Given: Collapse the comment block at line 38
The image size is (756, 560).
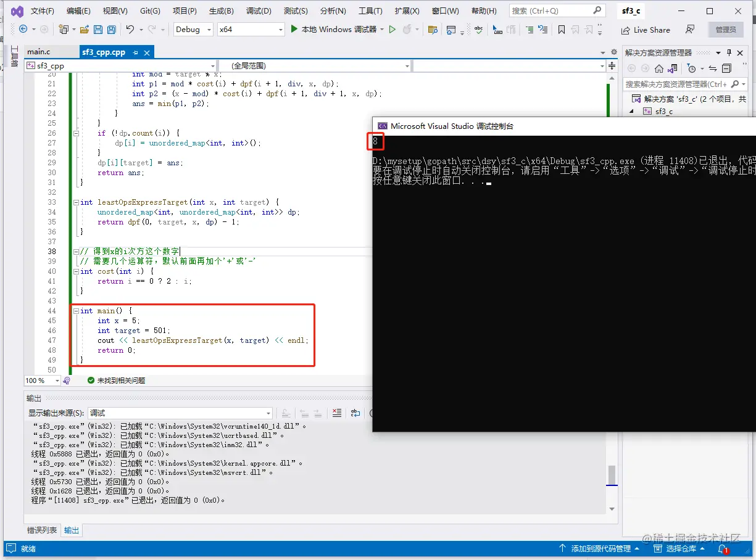Looking at the screenshot, I should click(x=76, y=252).
